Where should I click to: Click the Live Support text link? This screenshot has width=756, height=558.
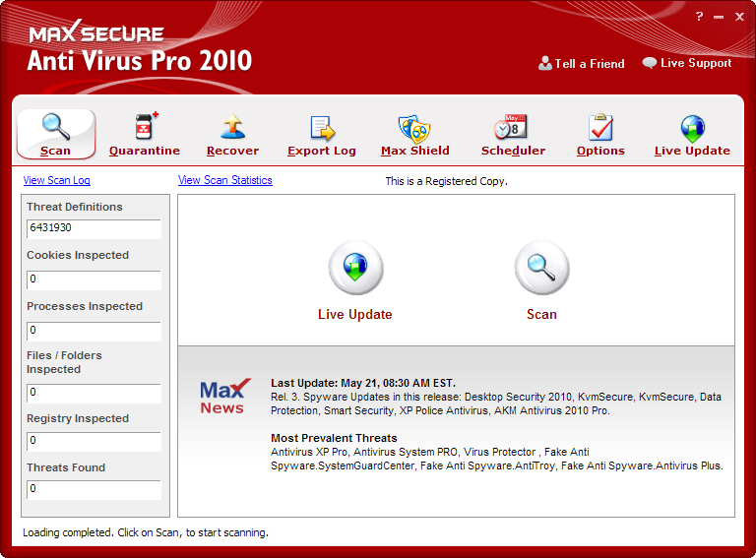point(696,63)
